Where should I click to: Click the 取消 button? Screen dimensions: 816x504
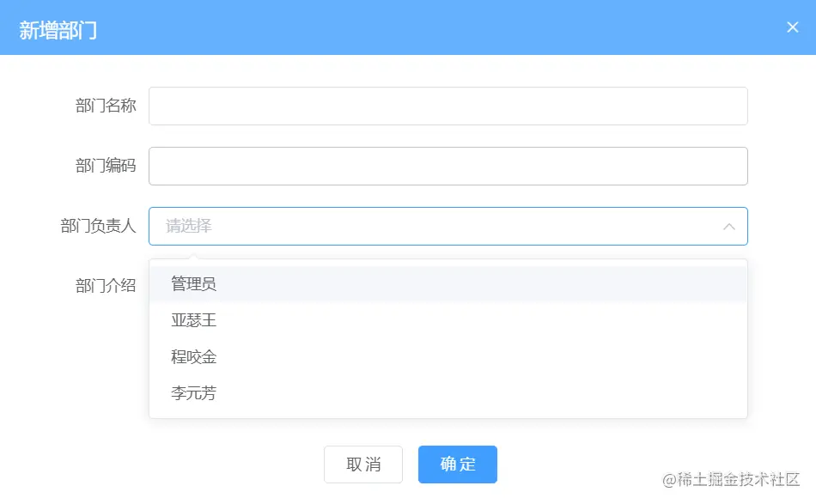363,465
